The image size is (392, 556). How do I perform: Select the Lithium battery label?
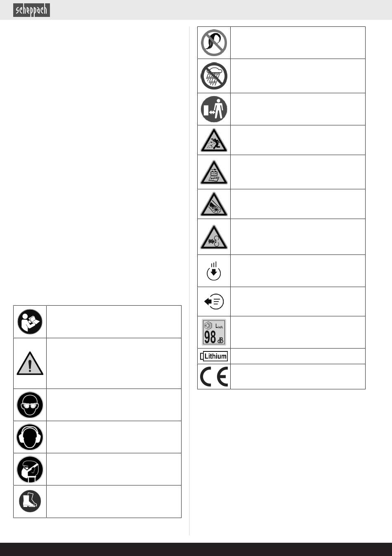tap(214, 356)
